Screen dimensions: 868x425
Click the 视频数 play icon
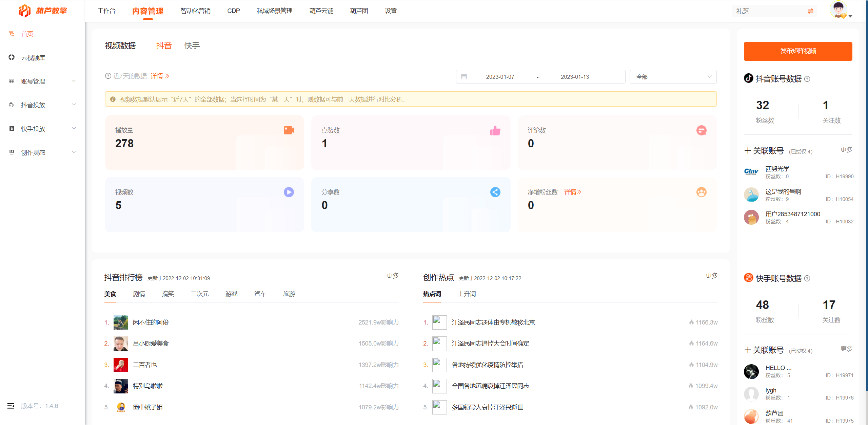[x=289, y=192]
